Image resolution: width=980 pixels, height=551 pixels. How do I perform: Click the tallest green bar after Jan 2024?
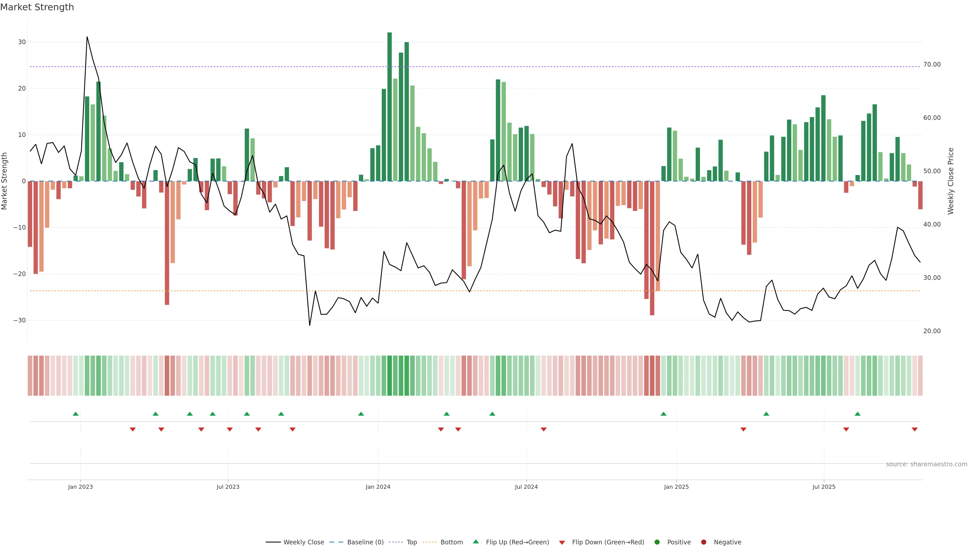pos(389,106)
